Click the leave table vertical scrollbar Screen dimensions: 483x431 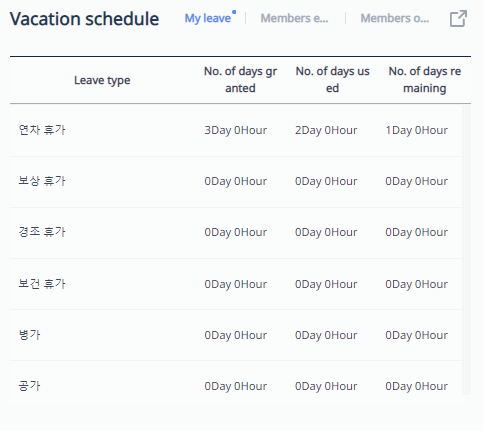click(466, 250)
